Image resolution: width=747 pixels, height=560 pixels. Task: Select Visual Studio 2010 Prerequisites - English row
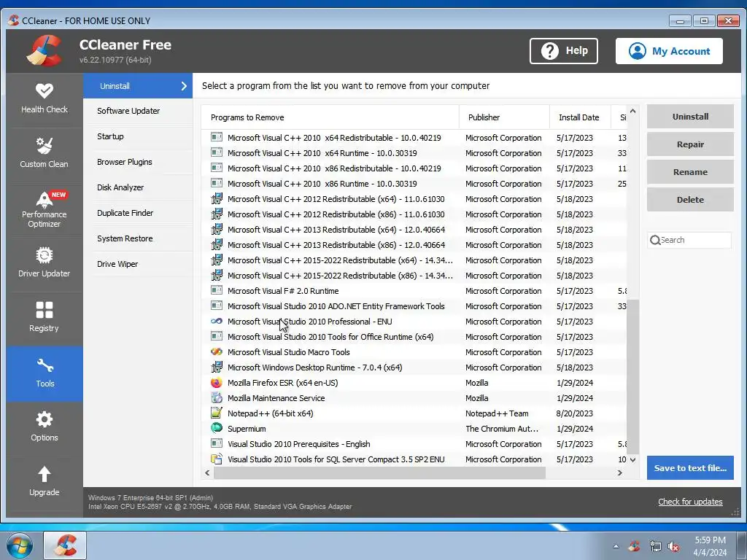pos(414,444)
